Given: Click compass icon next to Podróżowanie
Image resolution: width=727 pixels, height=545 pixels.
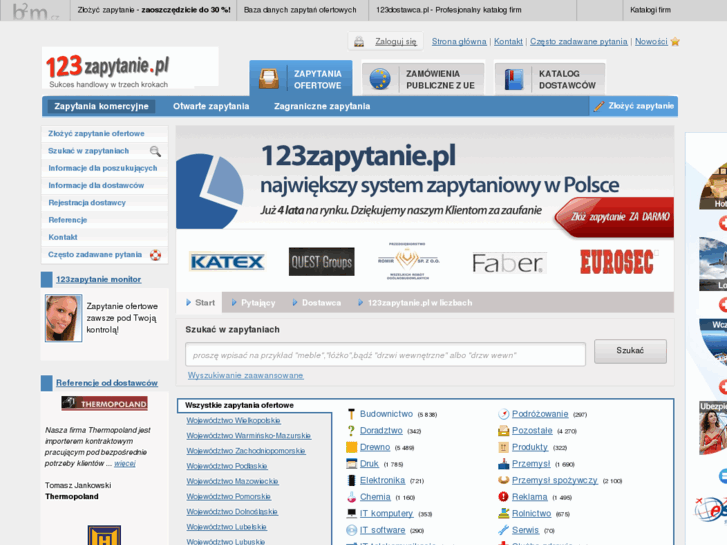Looking at the screenshot, I should point(504,414).
